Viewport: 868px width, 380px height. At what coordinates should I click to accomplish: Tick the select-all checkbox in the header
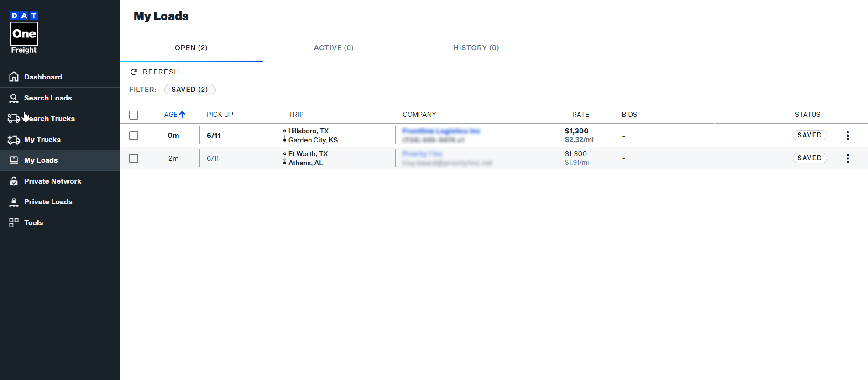pyautogui.click(x=134, y=115)
